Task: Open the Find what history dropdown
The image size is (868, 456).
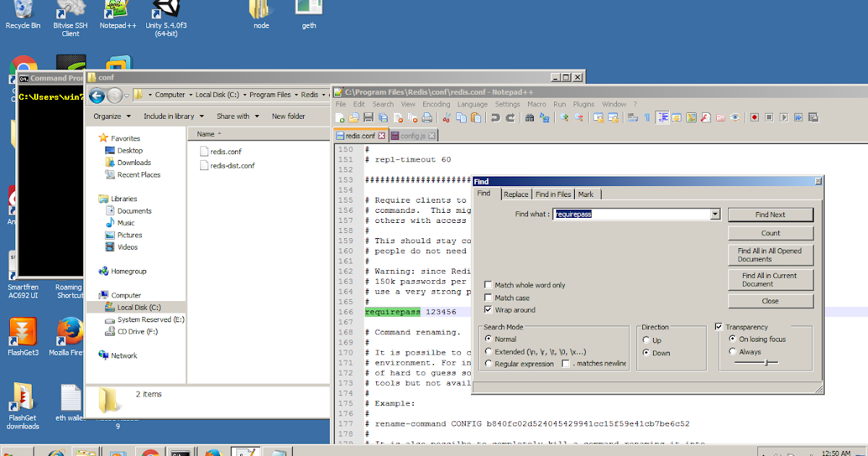Action: (x=715, y=214)
